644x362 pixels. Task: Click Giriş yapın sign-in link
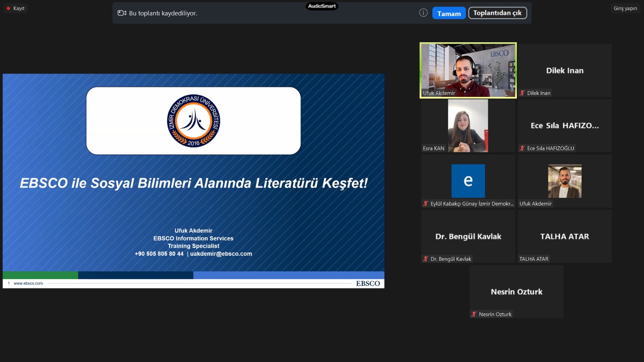coord(625,8)
